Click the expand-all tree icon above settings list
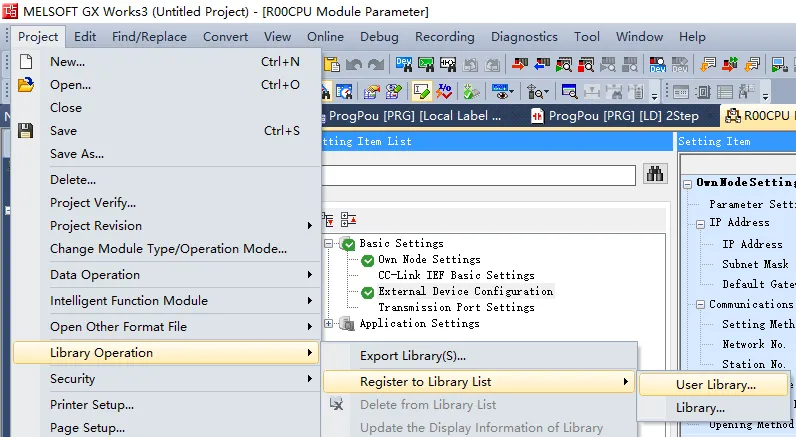This screenshot has height=437, width=796. click(330, 219)
